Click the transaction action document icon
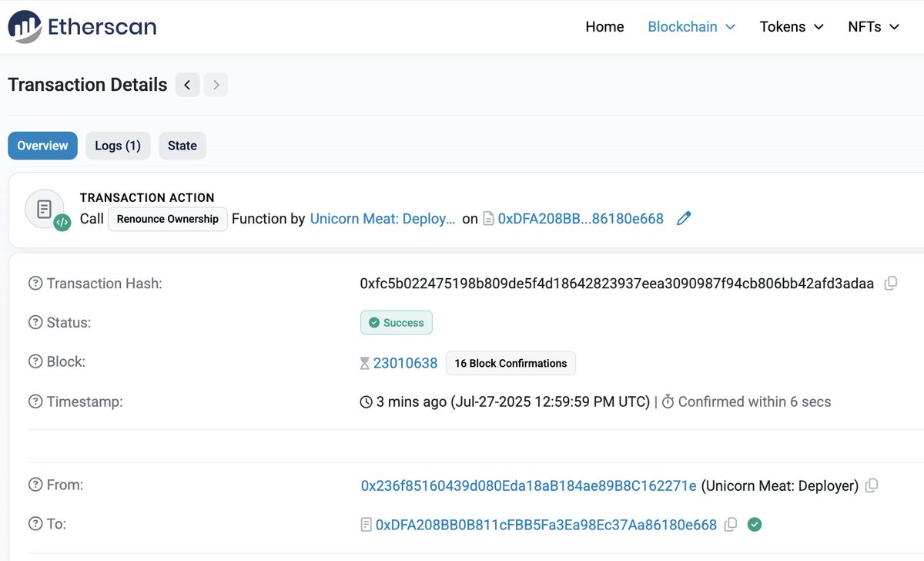 click(45, 209)
